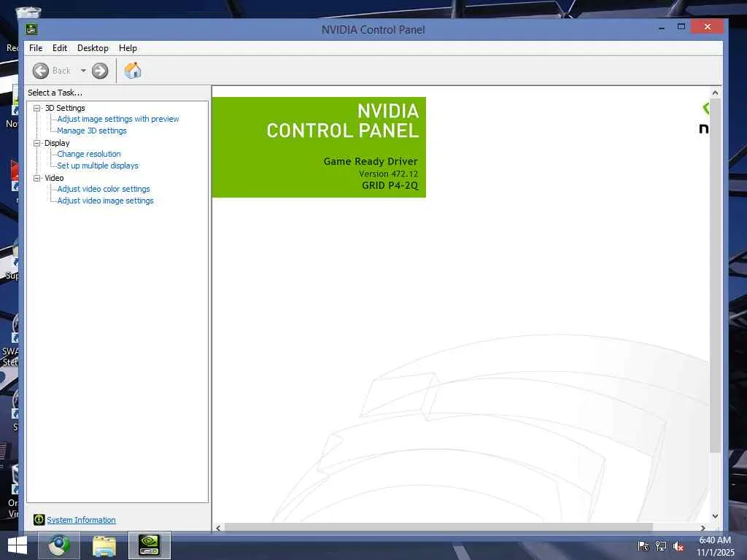Open Manage 3D settings

coord(92,131)
